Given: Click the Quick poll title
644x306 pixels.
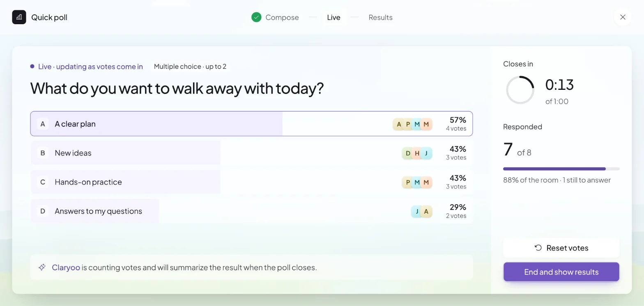Looking at the screenshot, I should [49, 17].
